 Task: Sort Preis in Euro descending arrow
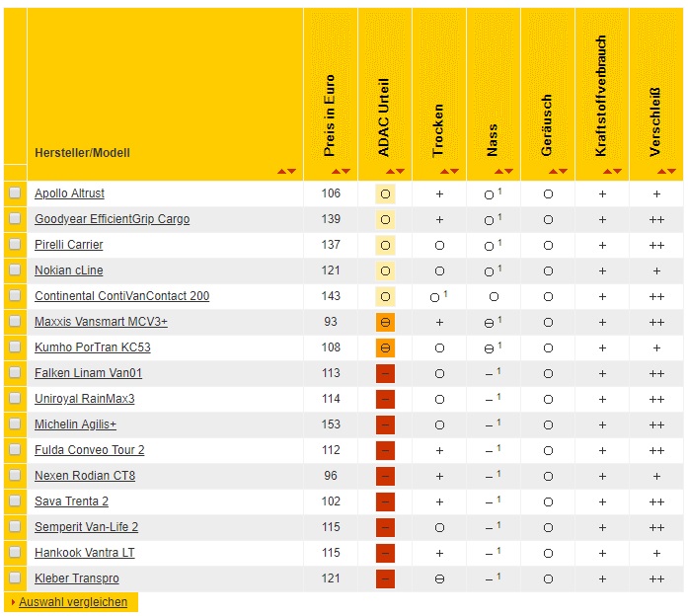pos(346,171)
